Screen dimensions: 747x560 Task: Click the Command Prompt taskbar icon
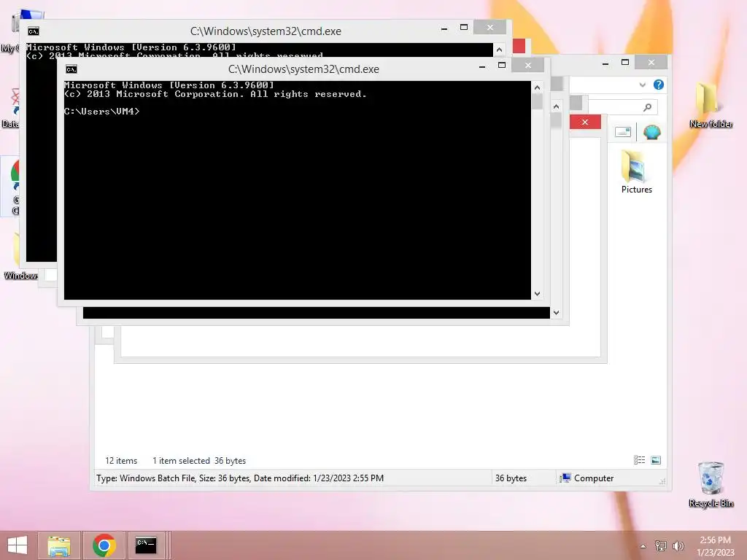point(146,545)
